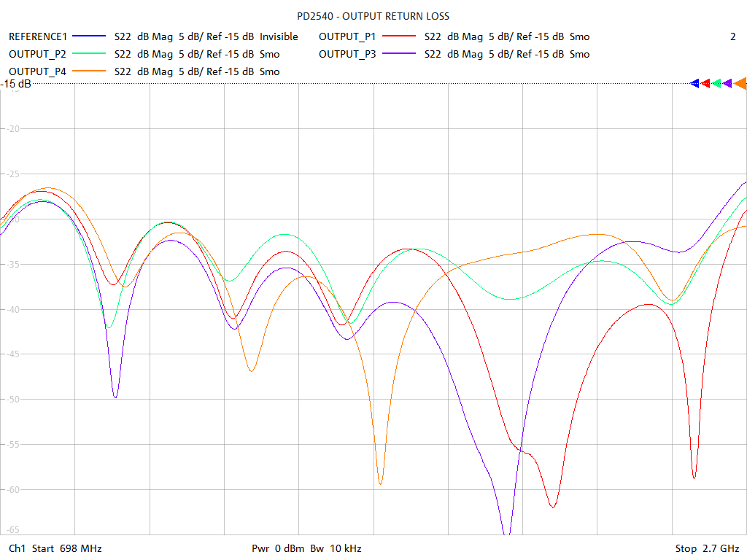The image size is (747, 560).
Task: Click the plot title PD2540 - OUTPUT RETURN LOSS
Action: click(x=373, y=16)
